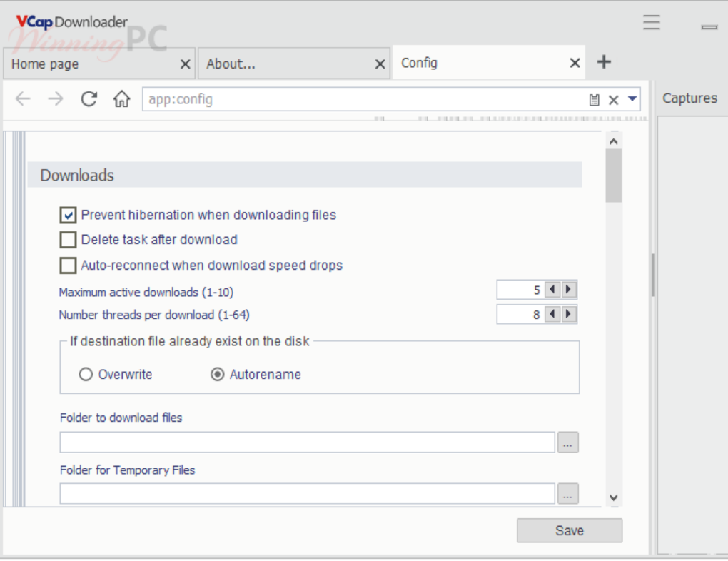The width and height of the screenshot is (728, 561).
Task: Click the Folder for Temporary Files field
Action: coord(307,494)
